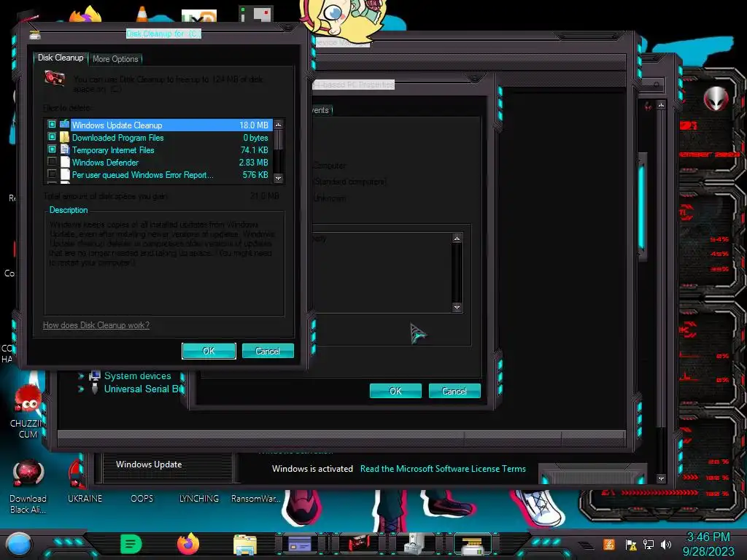
Task: Click the Windows Defender file icon
Action: point(65,162)
